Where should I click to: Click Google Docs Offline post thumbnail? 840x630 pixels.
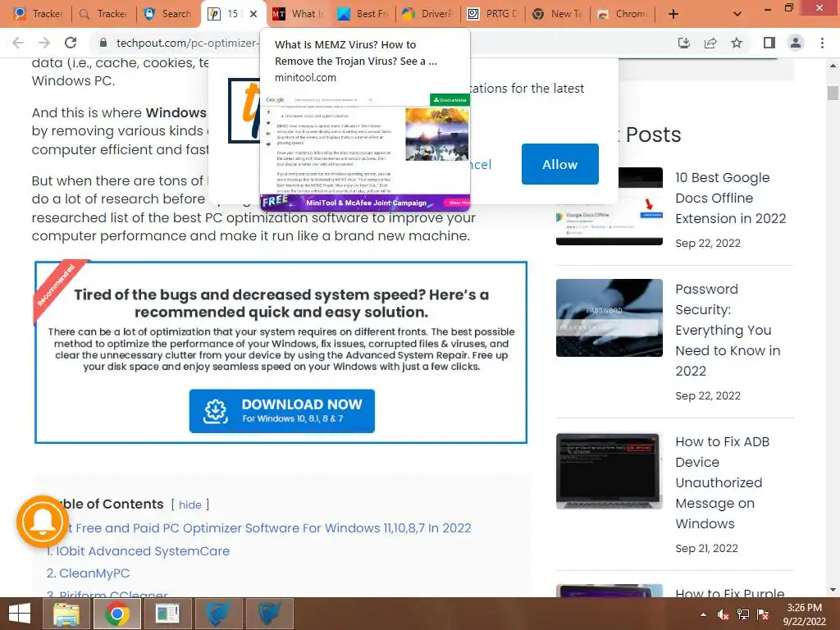click(x=609, y=206)
